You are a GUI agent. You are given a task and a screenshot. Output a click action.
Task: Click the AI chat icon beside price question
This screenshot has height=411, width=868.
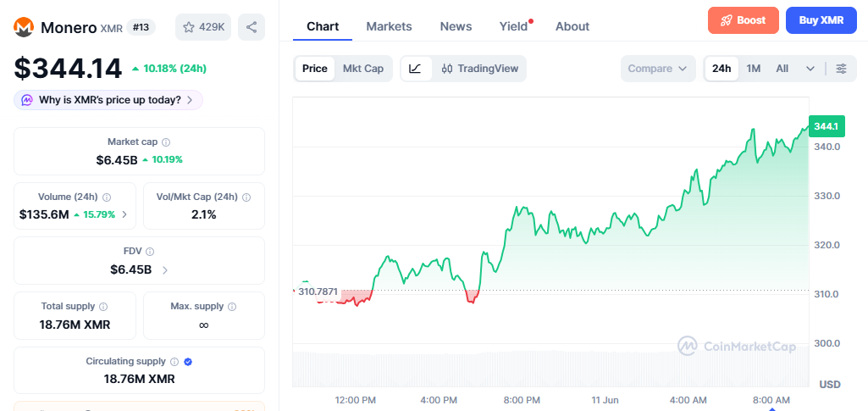[x=27, y=100]
